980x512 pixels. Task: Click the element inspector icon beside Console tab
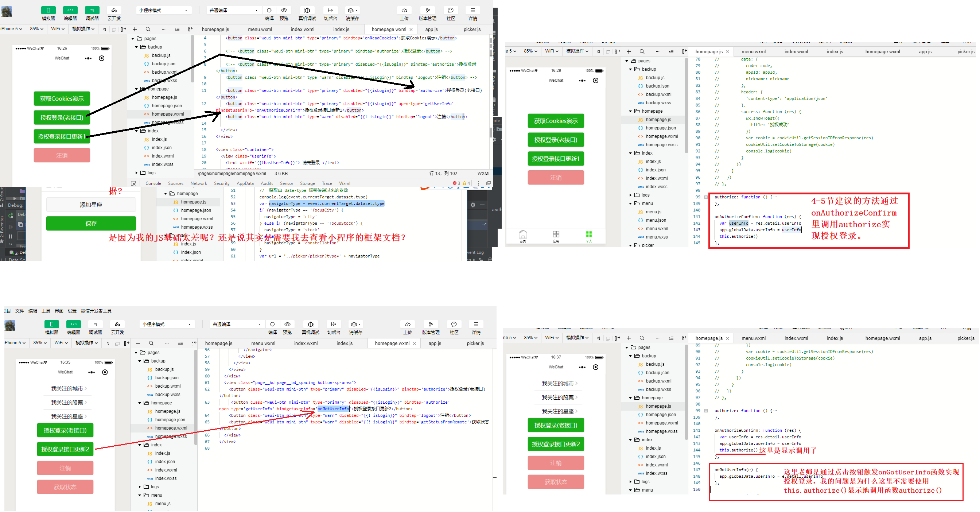pyautogui.click(x=133, y=183)
